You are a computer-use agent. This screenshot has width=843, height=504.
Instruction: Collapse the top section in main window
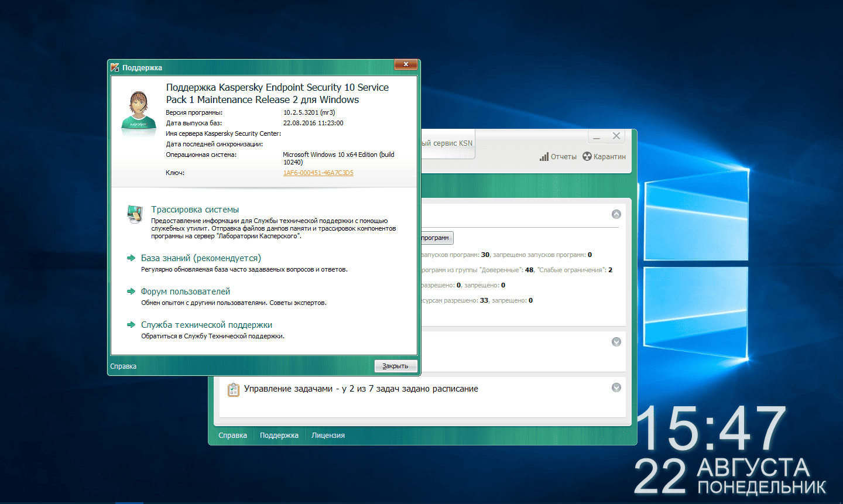tap(616, 214)
